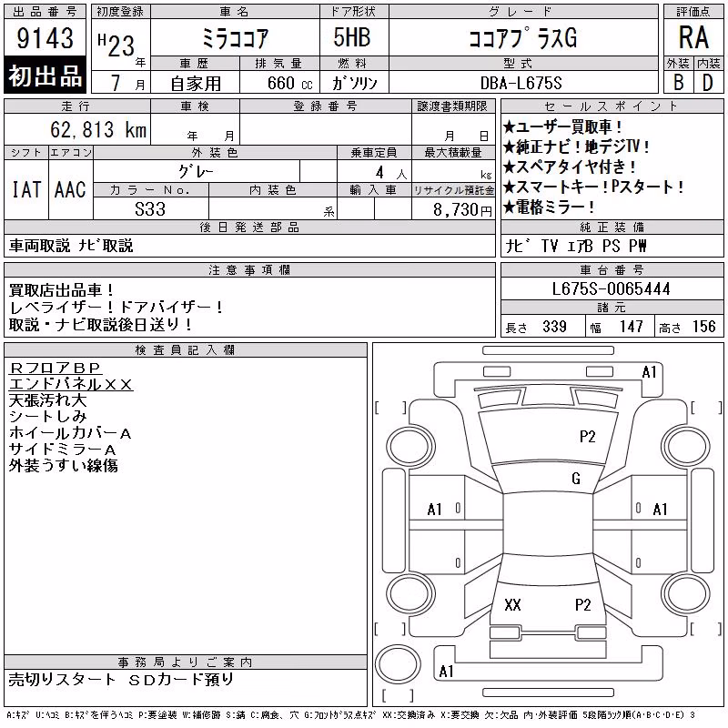Select the office notice 売切りスタート SDカード預り

click(x=121, y=679)
